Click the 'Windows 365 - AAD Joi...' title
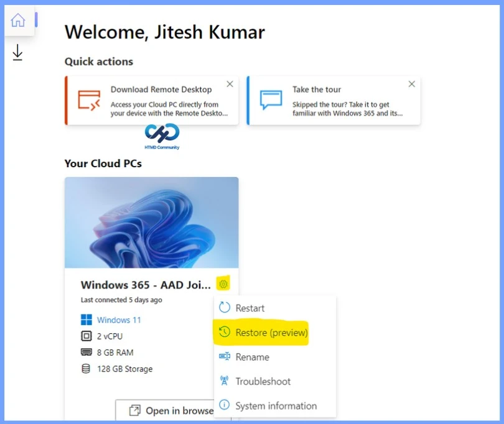504x424 pixels. click(146, 285)
